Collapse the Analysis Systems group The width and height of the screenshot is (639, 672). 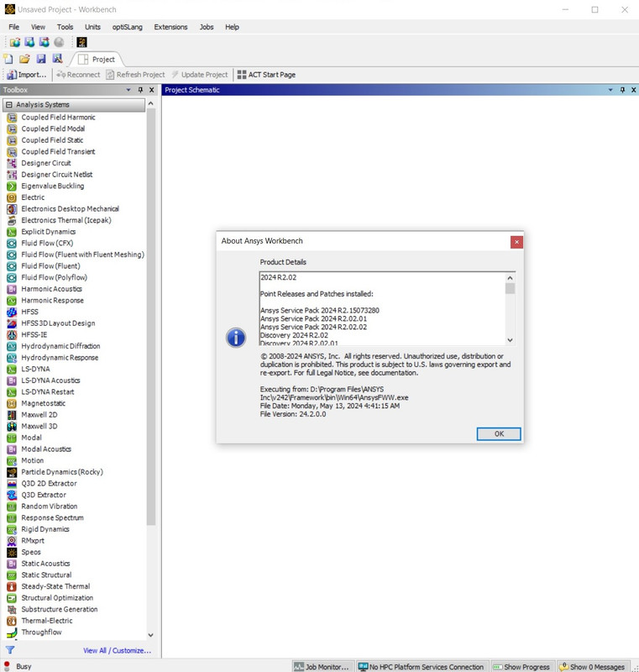tap(9, 104)
